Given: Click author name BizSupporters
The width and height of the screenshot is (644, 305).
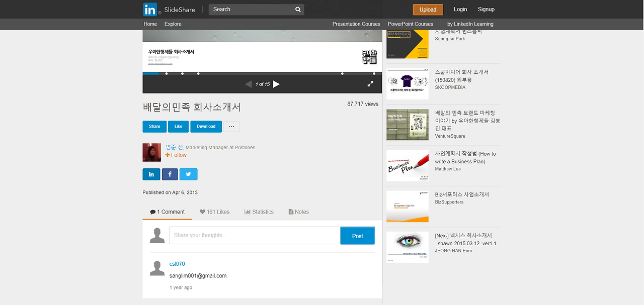Looking at the screenshot, I should click(449, 202).
